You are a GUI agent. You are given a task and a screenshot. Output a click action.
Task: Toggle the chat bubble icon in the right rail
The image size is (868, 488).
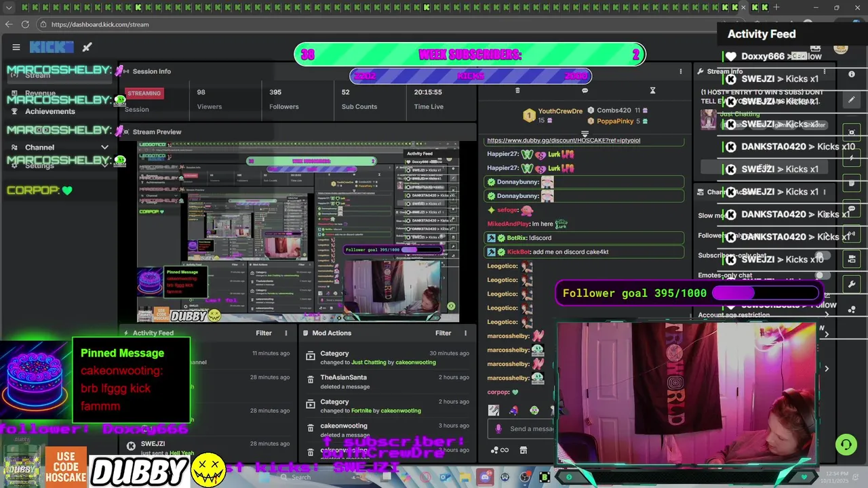(852, 209)
